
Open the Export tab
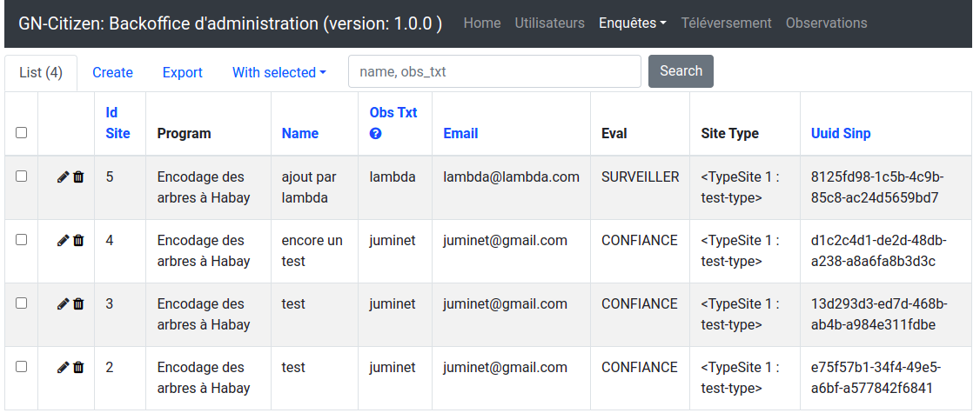[x=182, y=73]
